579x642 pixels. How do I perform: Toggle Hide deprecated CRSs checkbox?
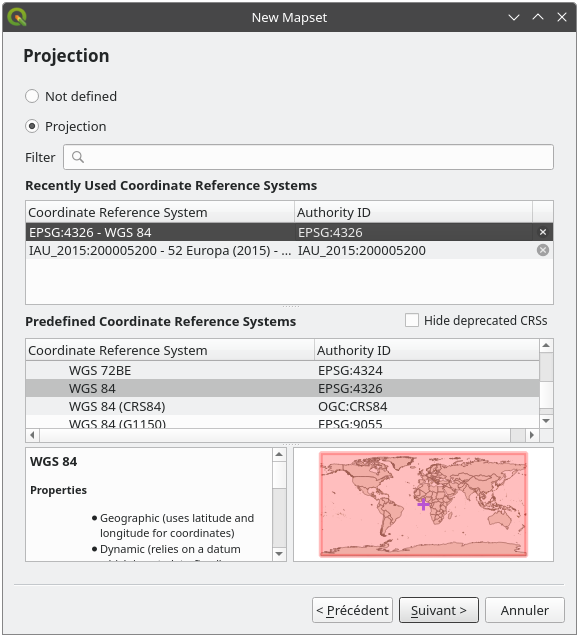(x=412, y=320)
